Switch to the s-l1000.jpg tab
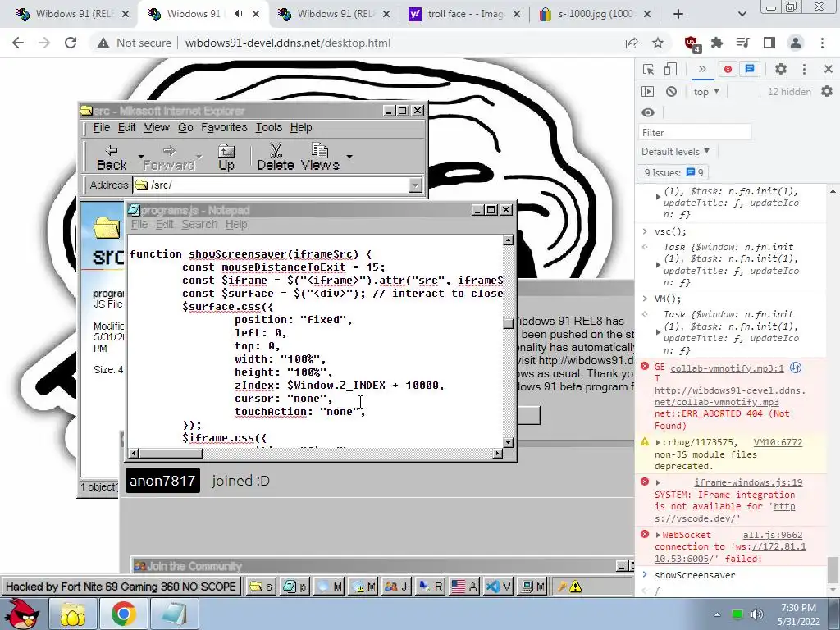Screen dimensions: 840x630 [x=596, y=14]
